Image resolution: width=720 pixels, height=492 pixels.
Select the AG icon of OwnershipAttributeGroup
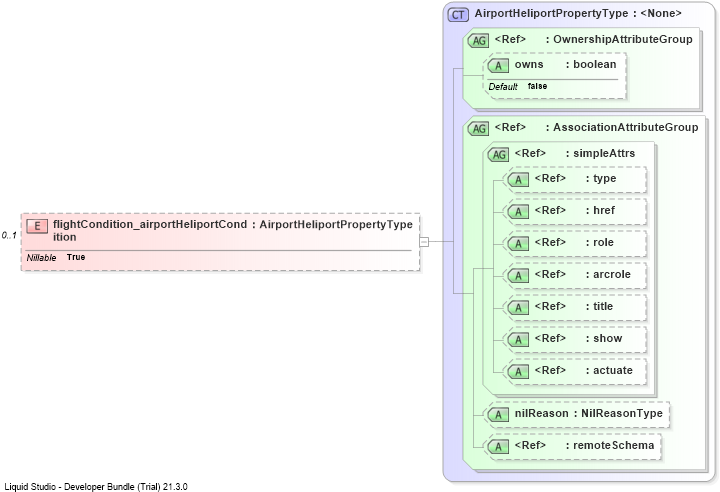[478, 40]
